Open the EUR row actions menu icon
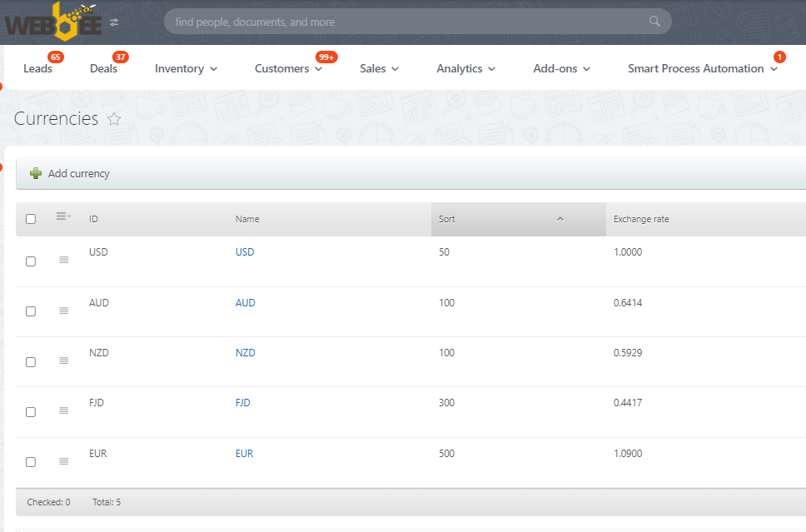This screenshot has height=532, width=806. pos(64,462)
